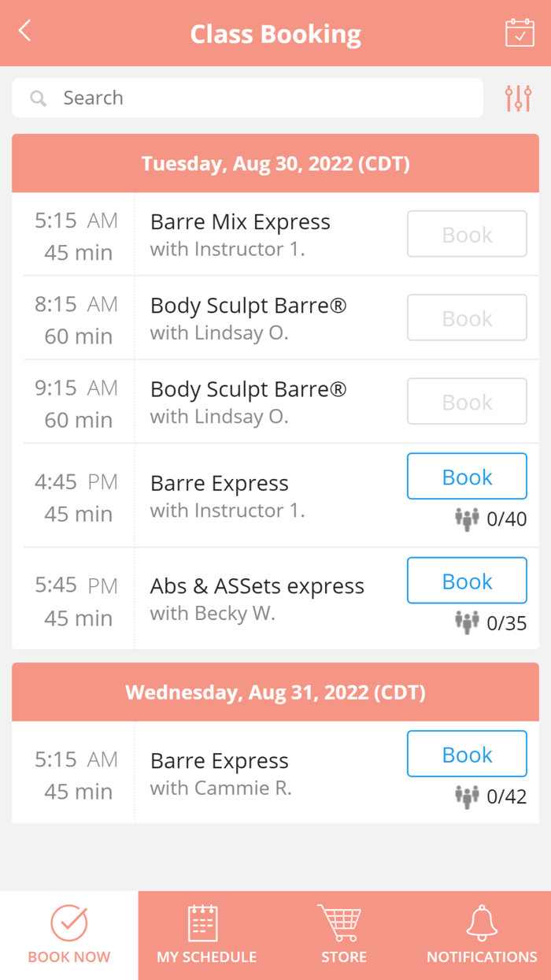Book the 4:45 PM Barre Express class
The image size is (551, 980).
(467, 476)
